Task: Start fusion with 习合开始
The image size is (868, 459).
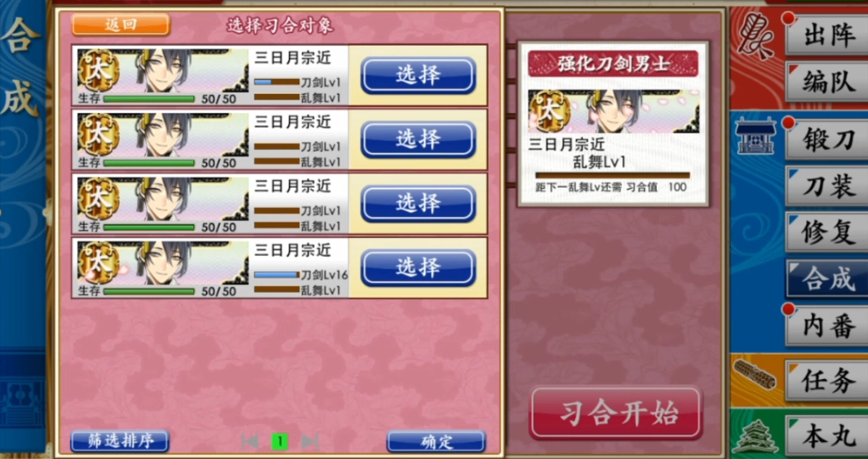Action: (616, 413)
